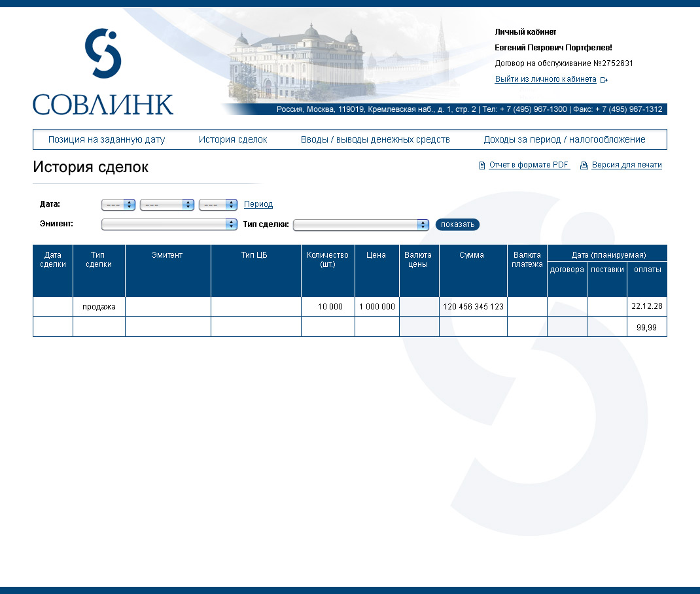Click the logout arrow icon
This screenshot has height=594, width=700.
pos(604,80)
